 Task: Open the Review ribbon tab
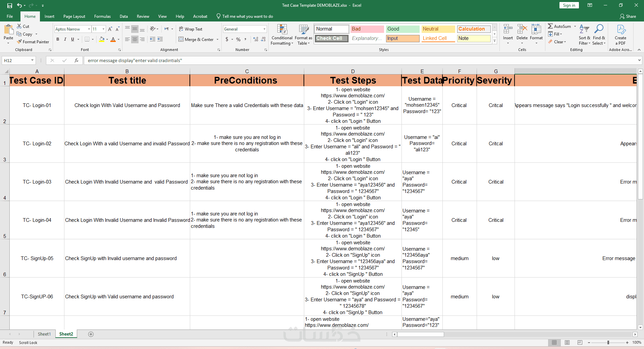pyautogui.click(x=143, y=16)
